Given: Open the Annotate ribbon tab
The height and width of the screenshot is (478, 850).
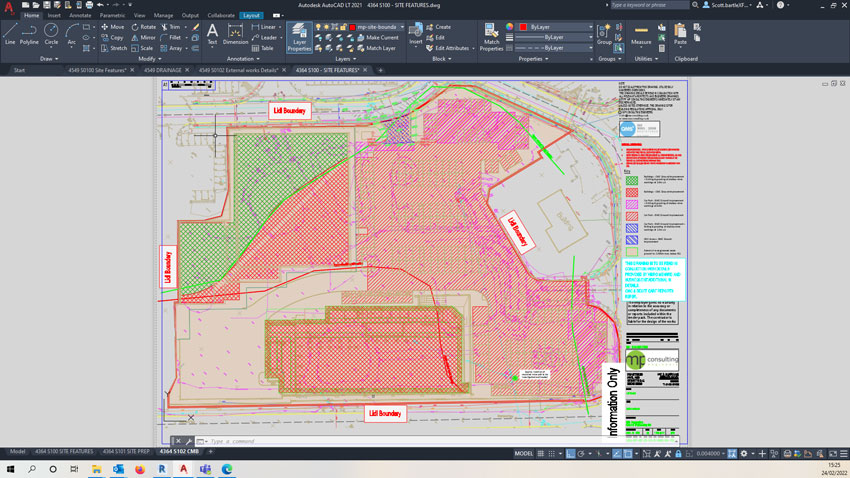Looking at the screenshot, I should click(x=80, y=16).
